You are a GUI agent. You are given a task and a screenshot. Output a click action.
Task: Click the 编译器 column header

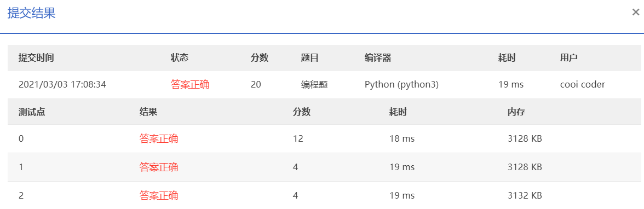coord(377,58)
